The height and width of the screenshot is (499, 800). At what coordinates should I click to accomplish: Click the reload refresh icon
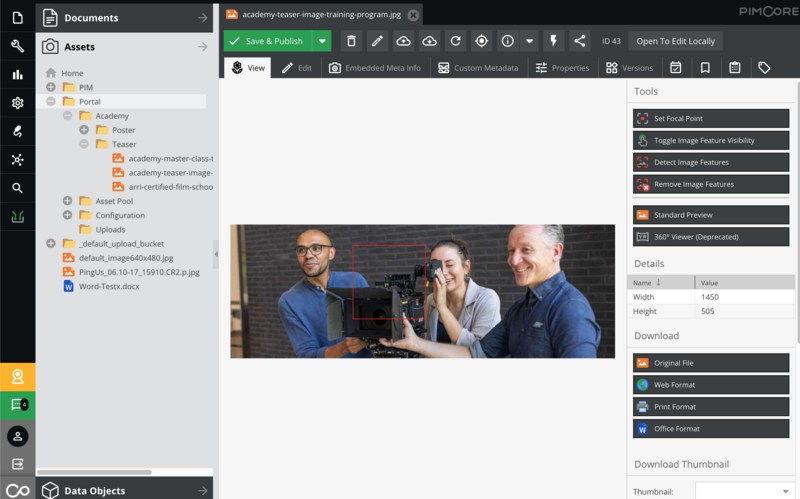[455, 41]
